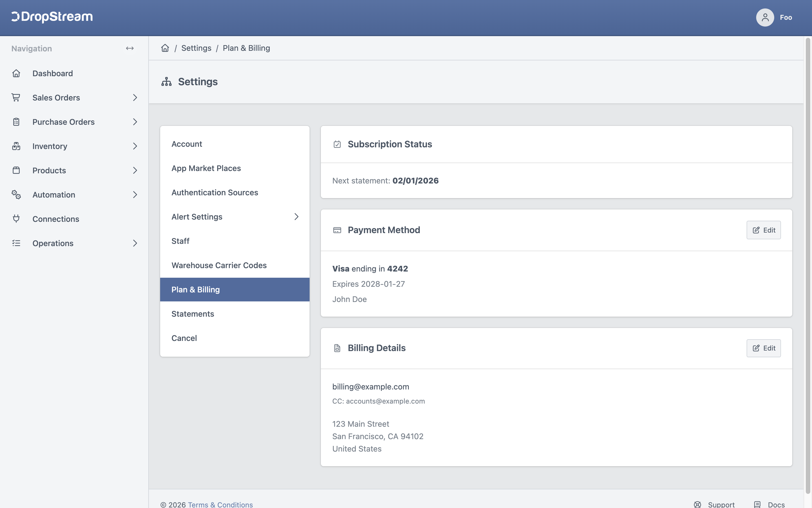The image size is (812, 508).
Task: Click "San Francisco, CA 94102" text
Action: click(x=378, y=436)
